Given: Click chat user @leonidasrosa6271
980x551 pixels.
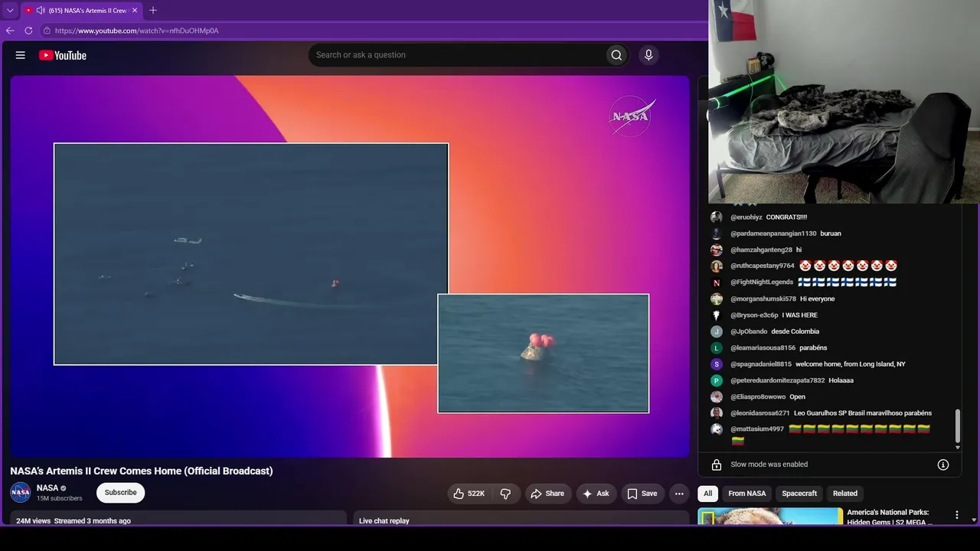Looking at the screenshot, I should [x=760, y=413].
